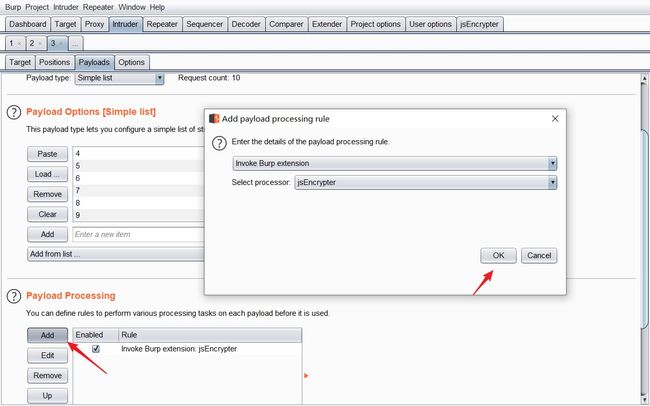Open the Intruder Options sub-tab
Viewport: 650px width, 406px height.
click(131, 62)
